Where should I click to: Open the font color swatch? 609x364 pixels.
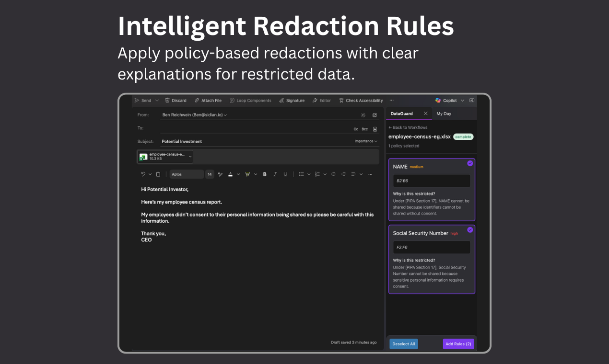tap(230, 174)
